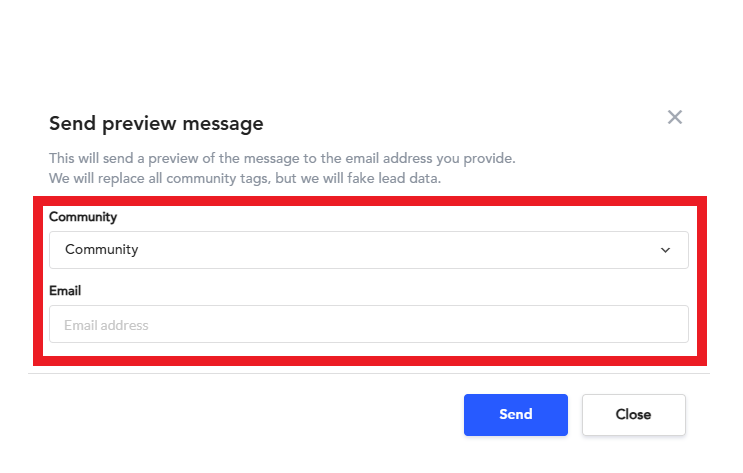Click the middle of the Community select box

click(368, 250)
